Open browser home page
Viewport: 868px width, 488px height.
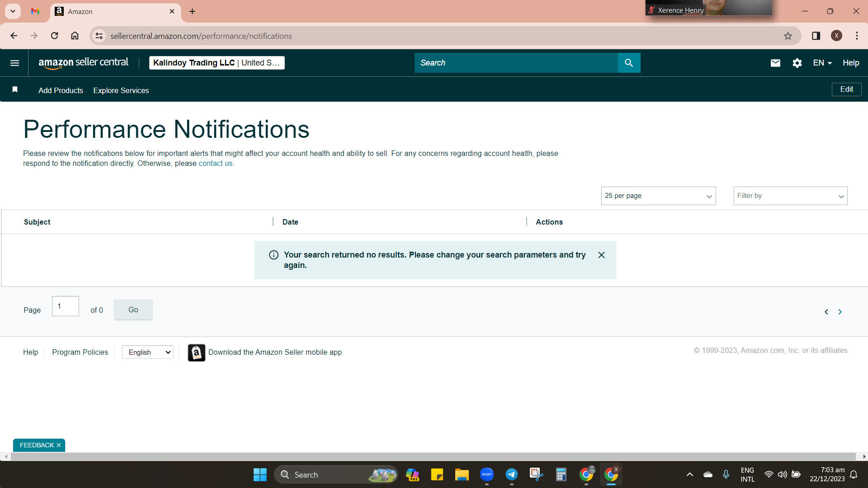pyautogui.click(x=75, y=36)
